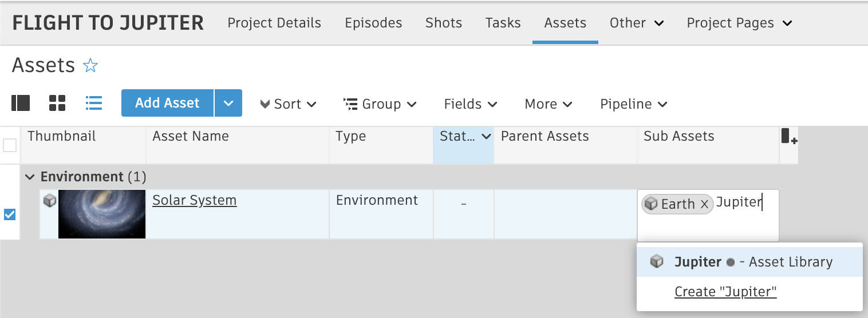Screen dimensions: 868x318
Task: Favorite the Assets page with the star icon
Action: pos(90,66)
